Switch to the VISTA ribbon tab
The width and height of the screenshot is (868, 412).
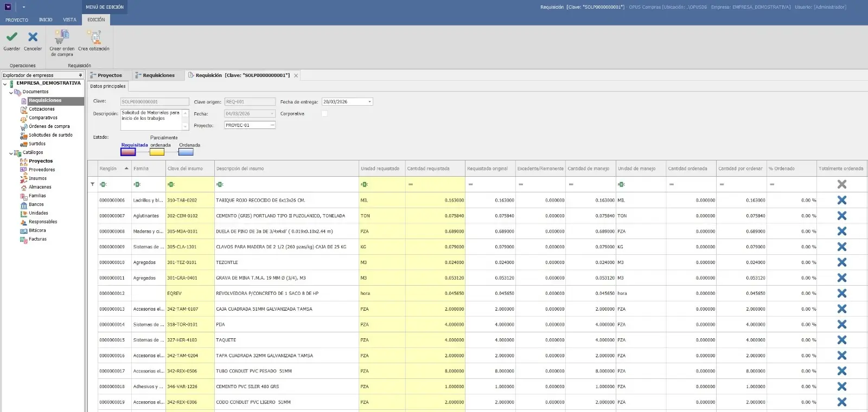coord(69,20)
